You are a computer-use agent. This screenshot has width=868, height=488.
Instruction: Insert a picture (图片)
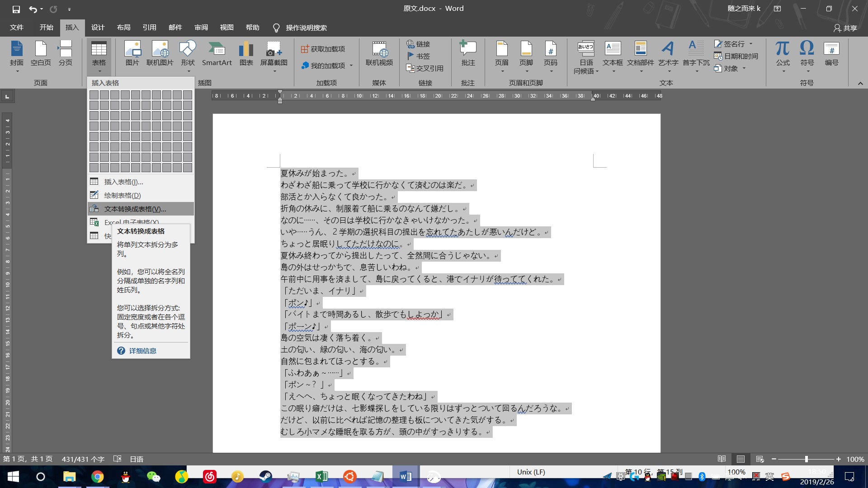pos(132,53)
